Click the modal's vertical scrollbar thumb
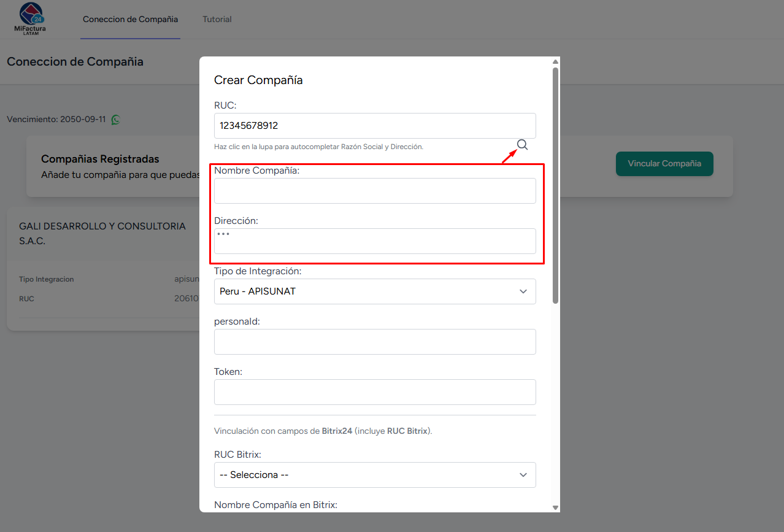The width and height of the screenshot is (784, 532). tap(555, 184)
